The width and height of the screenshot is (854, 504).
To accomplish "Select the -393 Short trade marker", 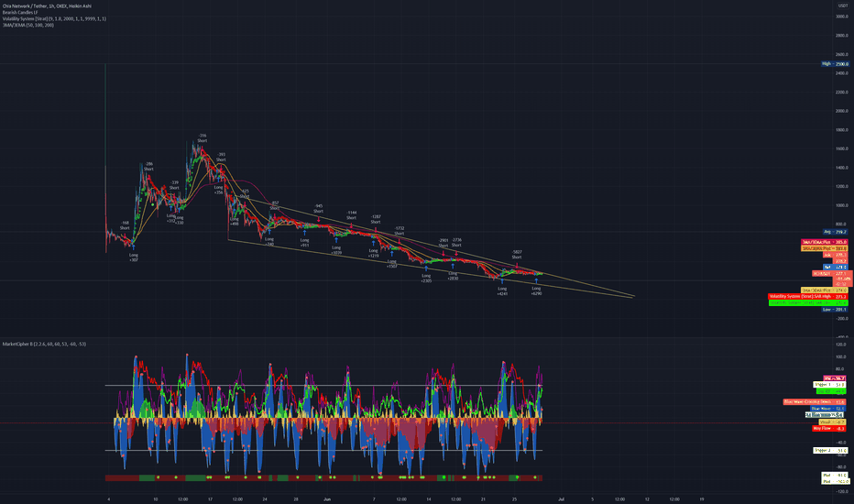I will point(221,157).
